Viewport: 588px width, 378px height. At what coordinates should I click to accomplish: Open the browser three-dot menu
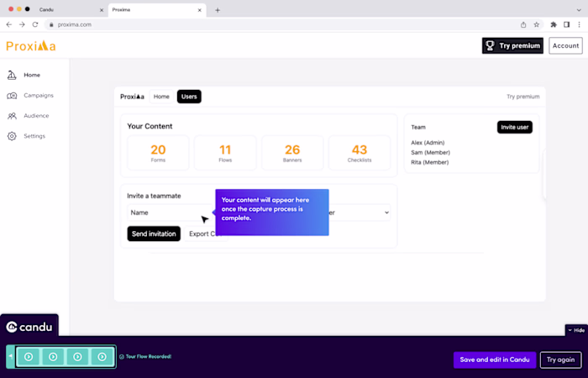pos(580,24)
